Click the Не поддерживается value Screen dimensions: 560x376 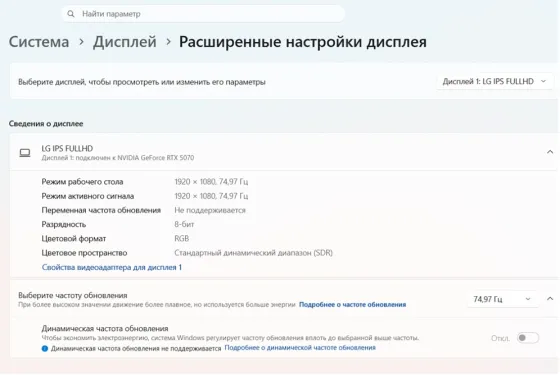click(x=210, y=210)
